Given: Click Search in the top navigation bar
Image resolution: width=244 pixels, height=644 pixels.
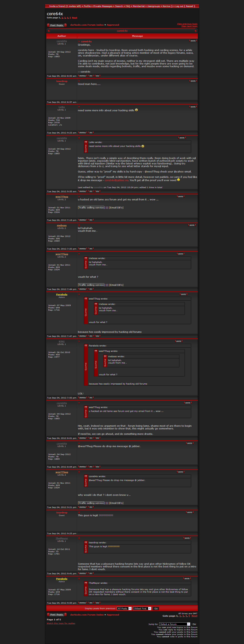Looking at the screenshot, I should pyautogui.click(x=119, y=6).
